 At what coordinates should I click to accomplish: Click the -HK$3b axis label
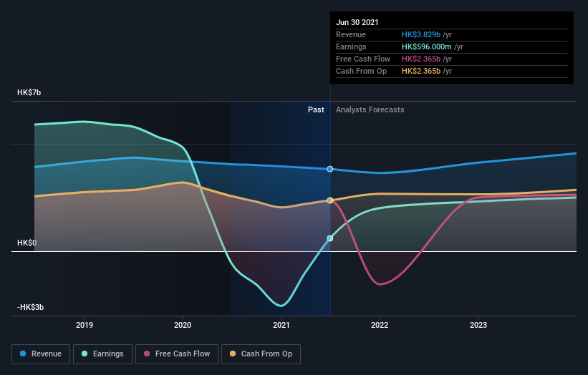(x=30, y=307)
